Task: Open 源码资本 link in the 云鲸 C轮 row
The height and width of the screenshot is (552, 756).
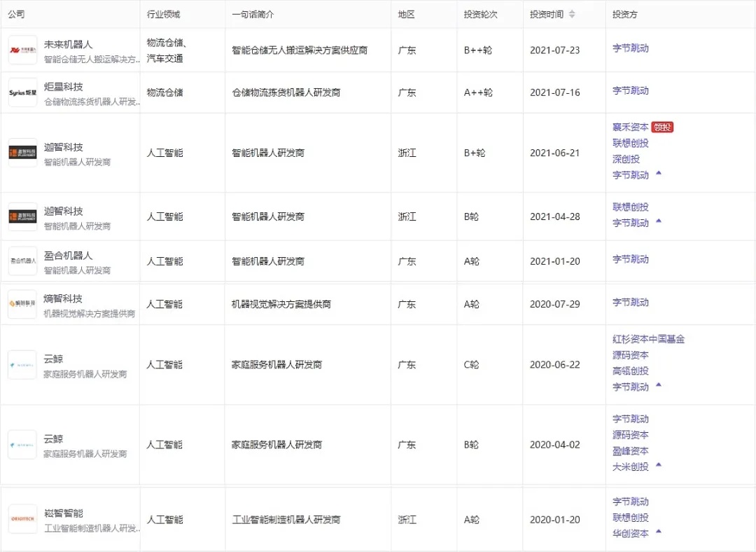Action: click(x=631, y=355)
